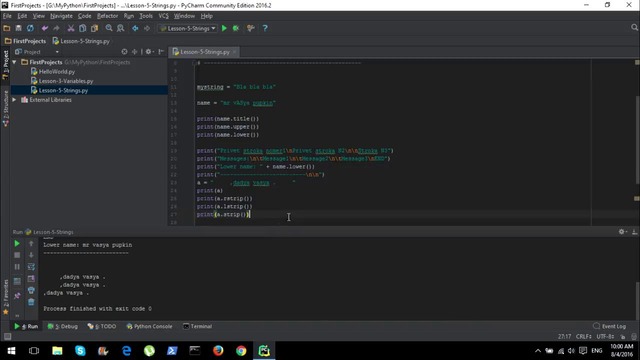This screenshot has height=360, width=640.
Task: Open Skype from the Windows taskbar
Action: point(80,350)
